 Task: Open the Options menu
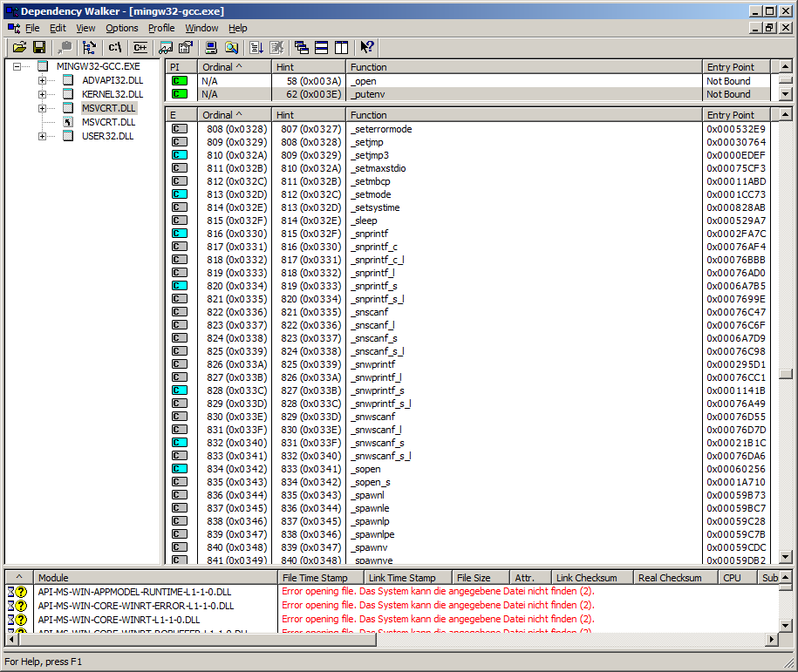tap(121, 28)
